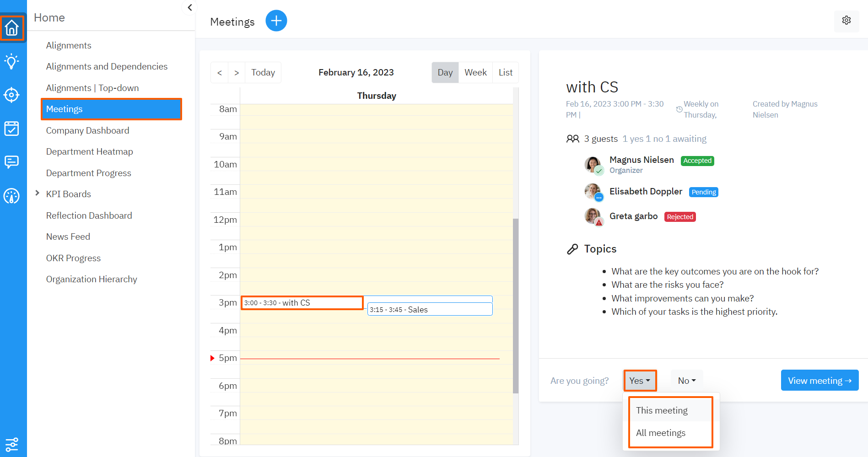Viewport: 868px width, 457px height.
Task: Select the 3:15 Sales event on the calendar
Action: pyautogui.click(x=429, y=309)
